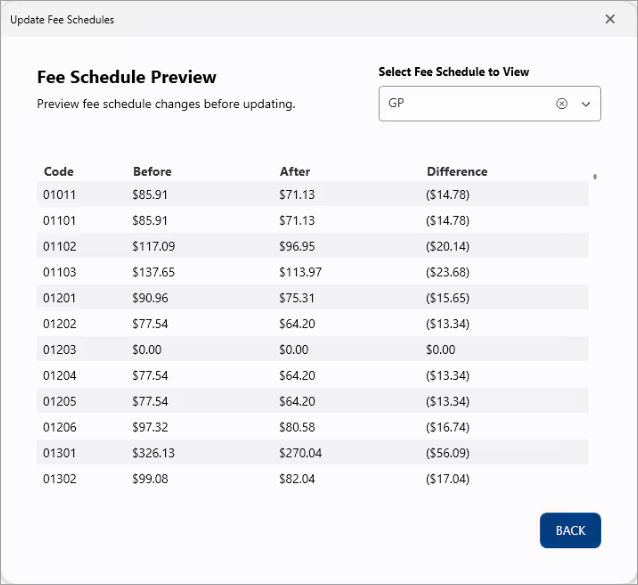This screenshot has width=638, height=585.
Task: Click the Code column header
Action: [x=58, y=171]
